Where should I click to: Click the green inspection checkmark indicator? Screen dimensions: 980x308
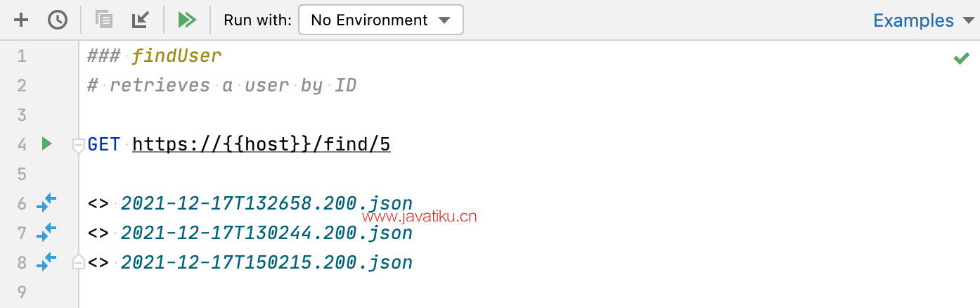[x=961, y=58]
